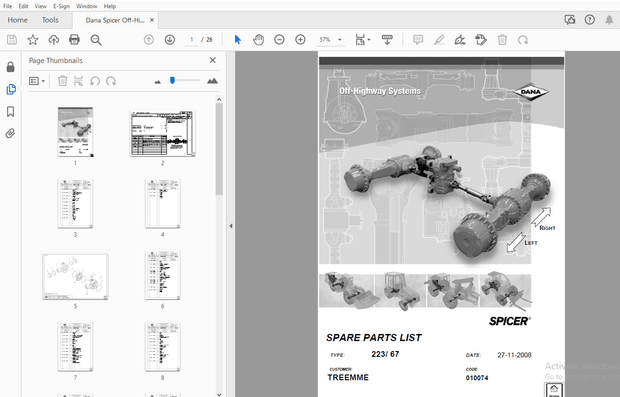Open the fit page options icon
Image resolution: width=620 pixels, height=397 pixels.
[x=360, y=40]
